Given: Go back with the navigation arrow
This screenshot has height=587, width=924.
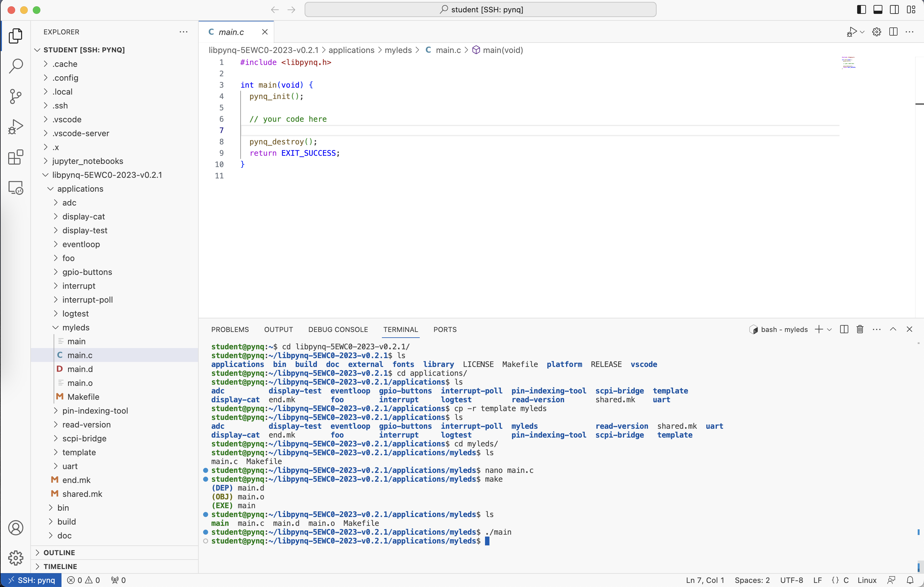Looking at the screenshot, I should [x=275, y=9].
